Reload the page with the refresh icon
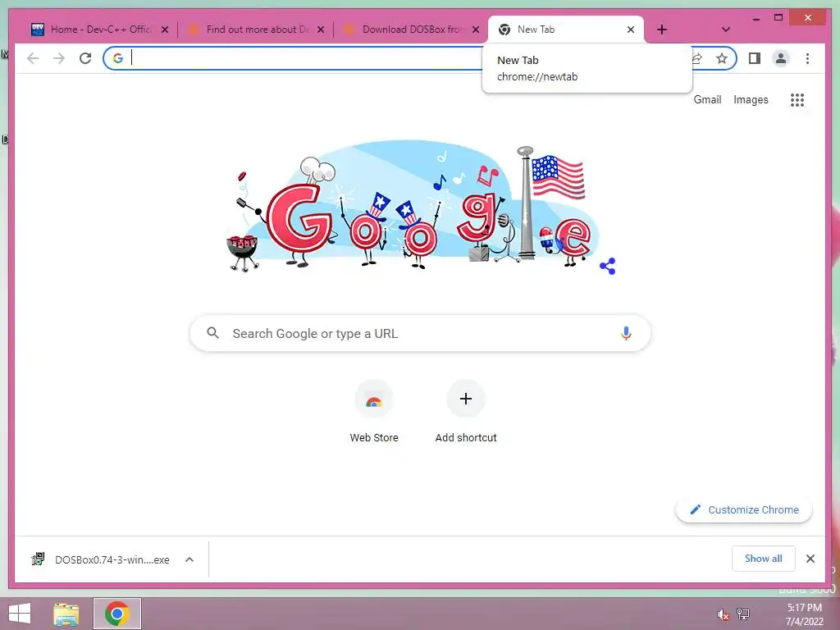Viewport: 840px width, 630px height. [x=85, y=58]
